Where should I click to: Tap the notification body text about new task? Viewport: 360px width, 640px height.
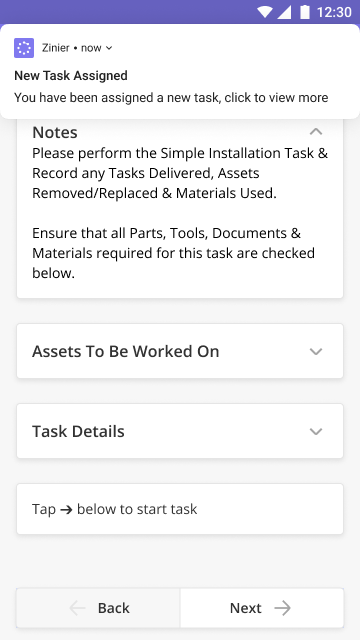click(171, 98)
